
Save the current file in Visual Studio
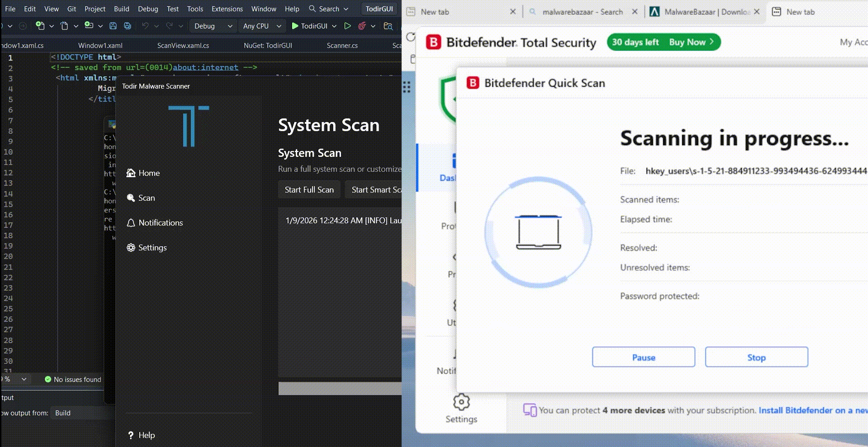point(113,26)
